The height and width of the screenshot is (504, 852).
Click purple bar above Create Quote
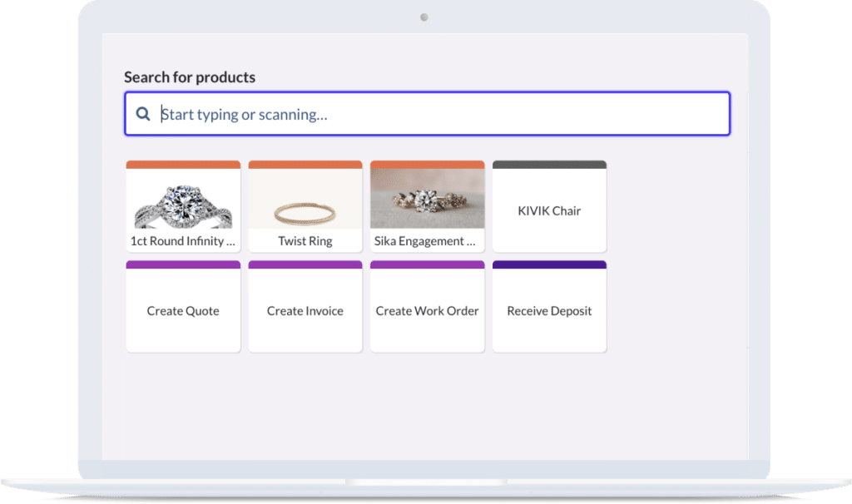183,264
